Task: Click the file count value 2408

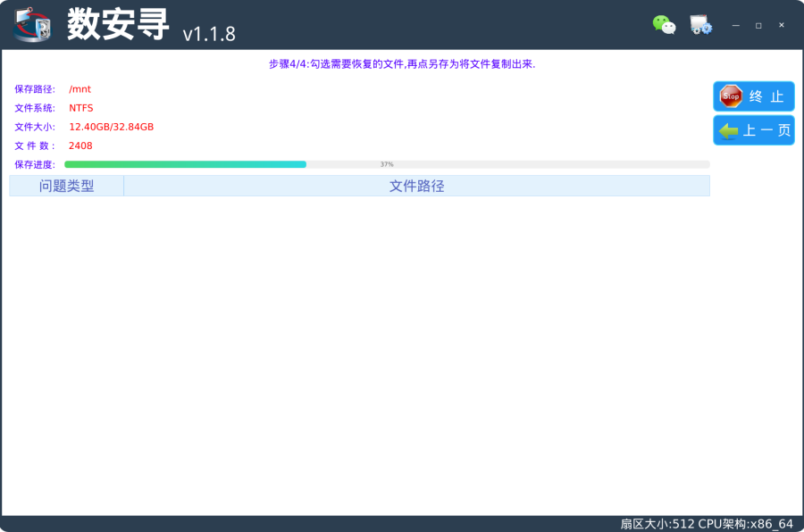Action: click(x=80, y=145)
